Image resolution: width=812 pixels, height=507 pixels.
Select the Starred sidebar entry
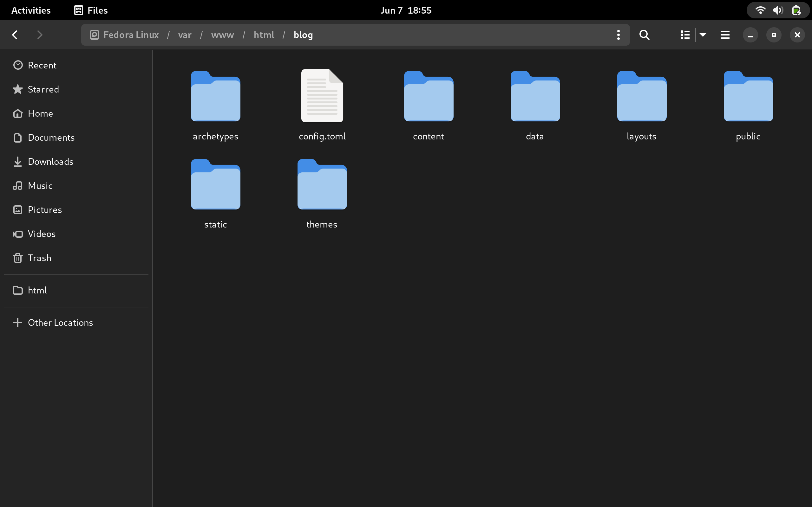[x=43, y=89]
